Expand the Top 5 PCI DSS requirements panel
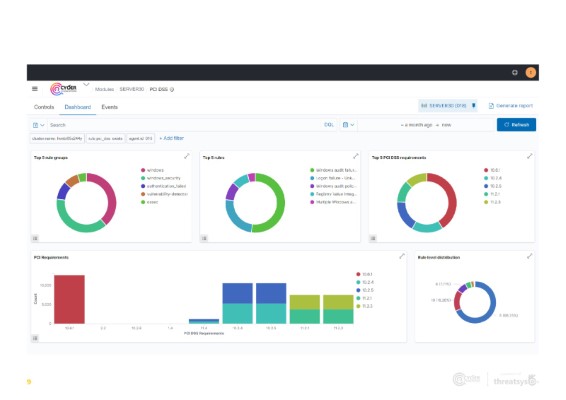Viewport: 566px width, 400px height. [x=529, y=156]
